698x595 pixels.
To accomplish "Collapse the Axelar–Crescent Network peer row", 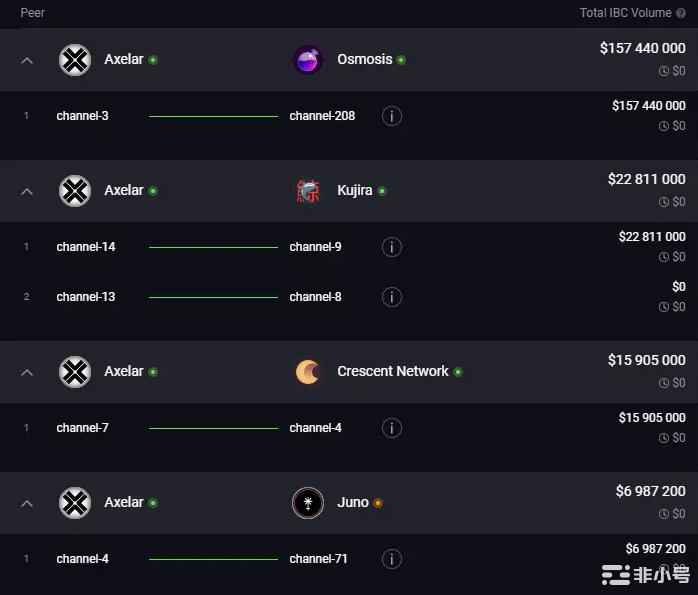I will pos(27,372).
